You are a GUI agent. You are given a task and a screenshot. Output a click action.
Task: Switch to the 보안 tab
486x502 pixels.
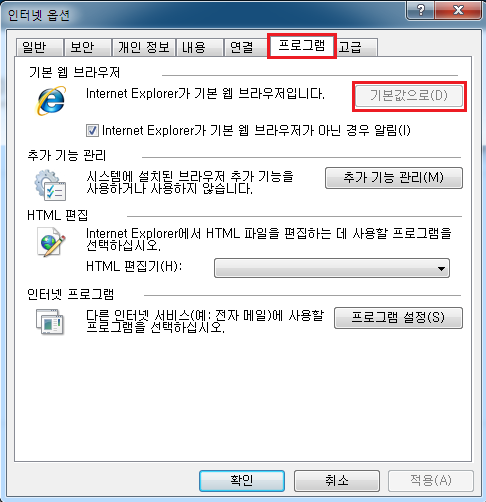point(88,47)
